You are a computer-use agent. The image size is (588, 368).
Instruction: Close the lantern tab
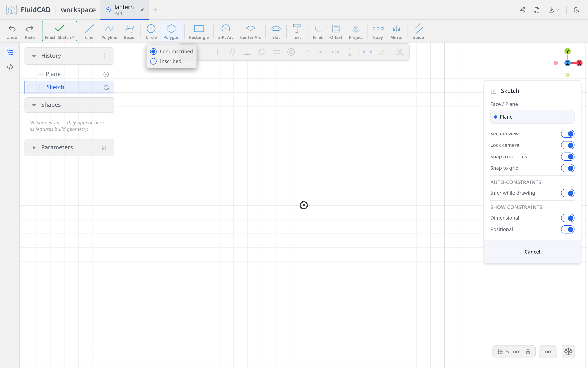pos(142,10)
